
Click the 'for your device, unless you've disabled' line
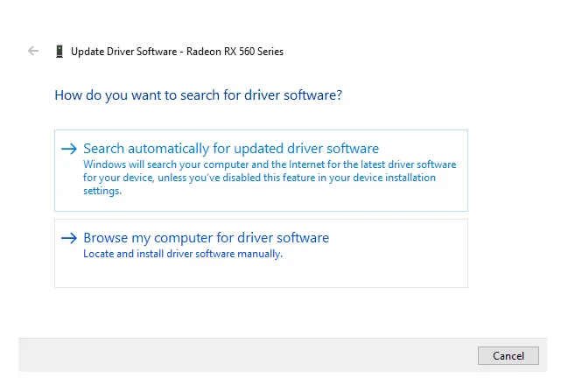(x=259, y=178)
